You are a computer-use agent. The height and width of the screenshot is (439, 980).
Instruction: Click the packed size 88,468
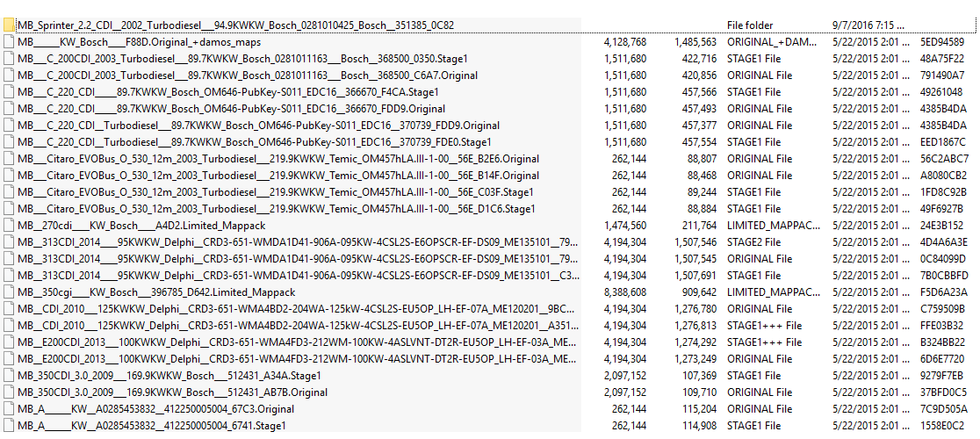[x=703, y=176]
